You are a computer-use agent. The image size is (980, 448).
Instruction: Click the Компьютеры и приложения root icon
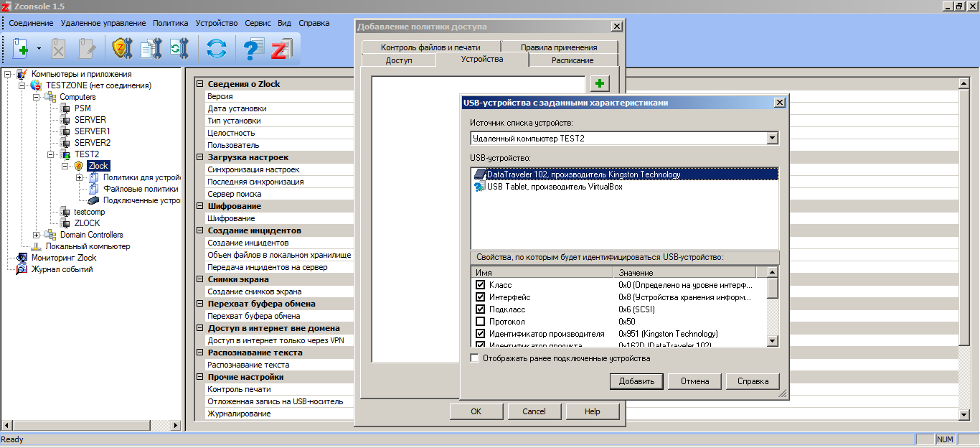[x=22, y=74]
